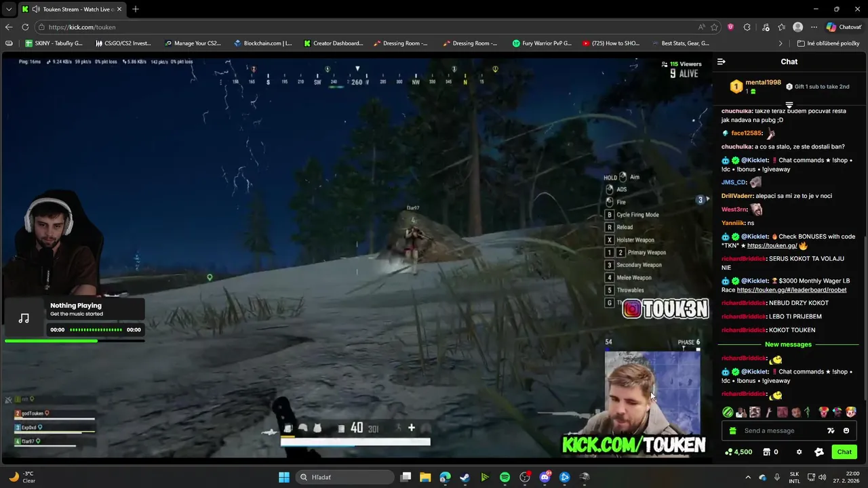Unmute the Touken Stream browser tab audio icon
Screen dimensions: 868x488
click(x=35, y=9)
